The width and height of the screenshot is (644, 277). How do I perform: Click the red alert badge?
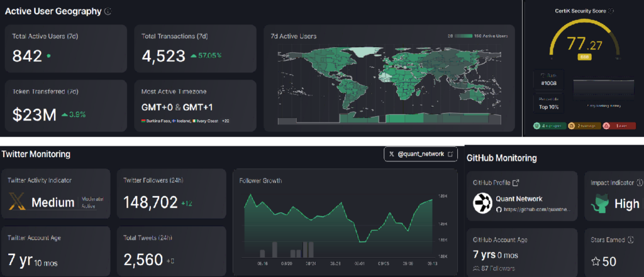click(x=619, y=126)
